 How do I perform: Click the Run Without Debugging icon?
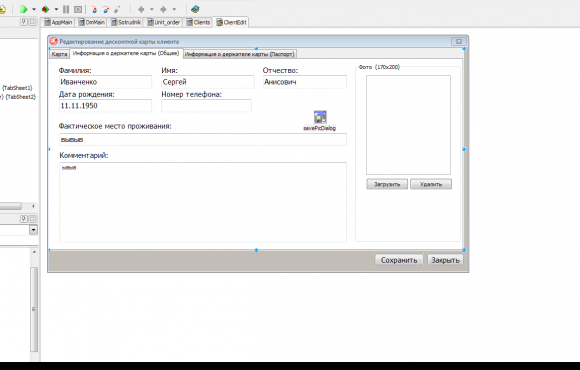click(45, 9)
